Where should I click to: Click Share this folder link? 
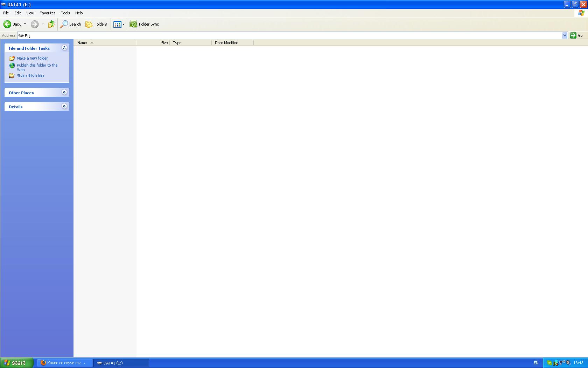(31, 76)
